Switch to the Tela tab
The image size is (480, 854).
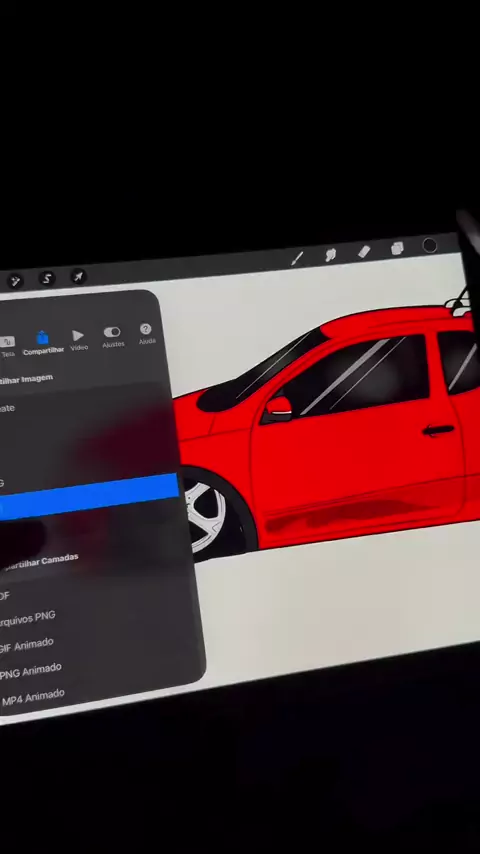tap(8, 346)
